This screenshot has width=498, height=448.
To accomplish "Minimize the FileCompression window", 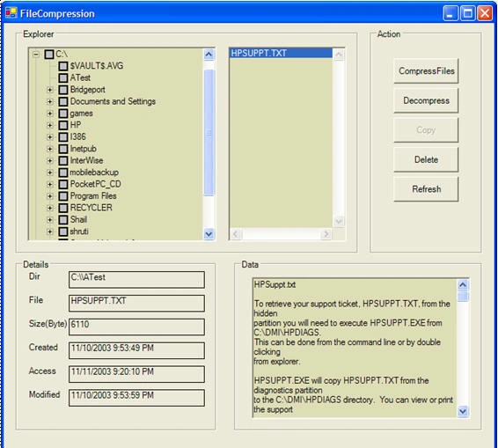I will [x=450, y=13].
